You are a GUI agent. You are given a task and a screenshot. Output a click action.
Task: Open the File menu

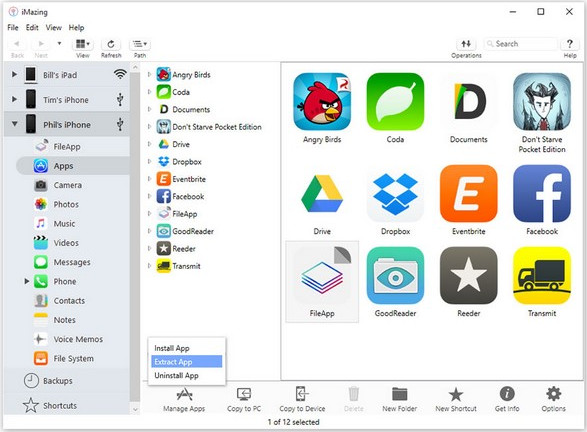click(13, 27)
